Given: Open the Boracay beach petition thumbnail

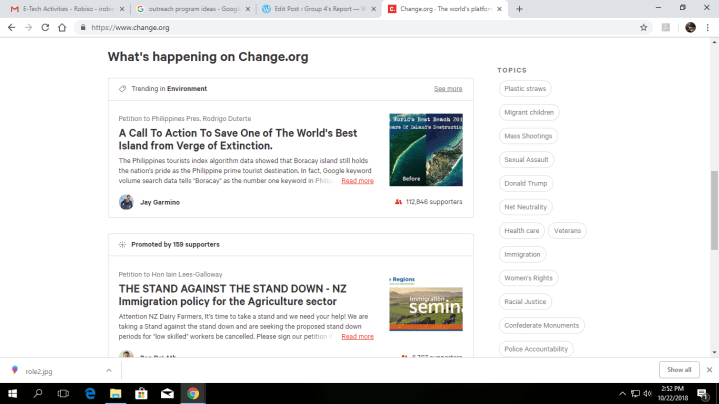Looking at the screenshot, I should [425, 150].
